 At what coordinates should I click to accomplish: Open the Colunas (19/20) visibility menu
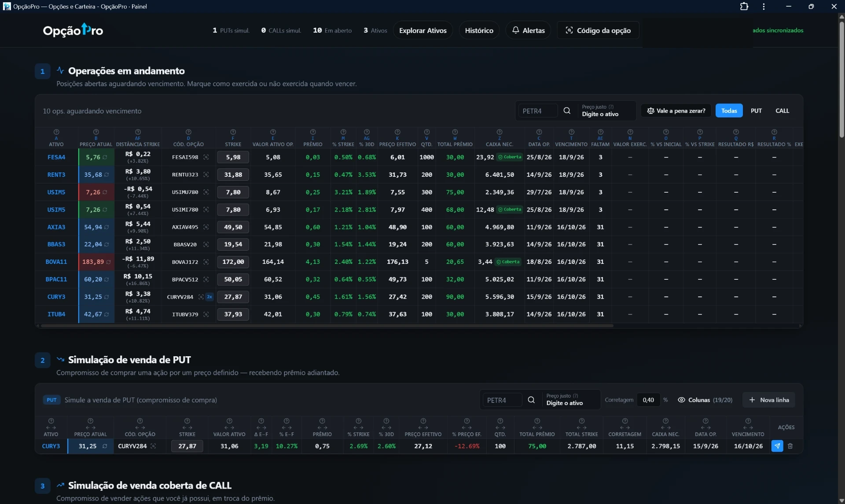click(705, 400)
